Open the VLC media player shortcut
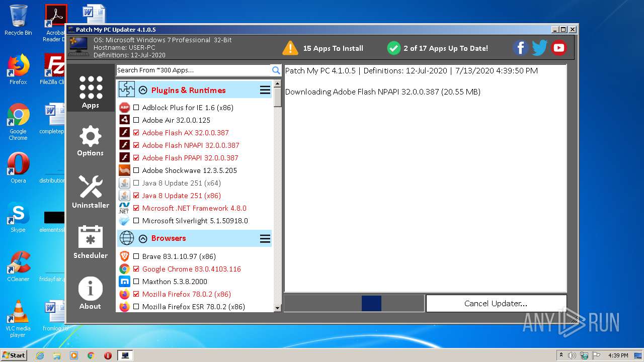This screenshot has height=362, width=644. click(x=18, y=319)
